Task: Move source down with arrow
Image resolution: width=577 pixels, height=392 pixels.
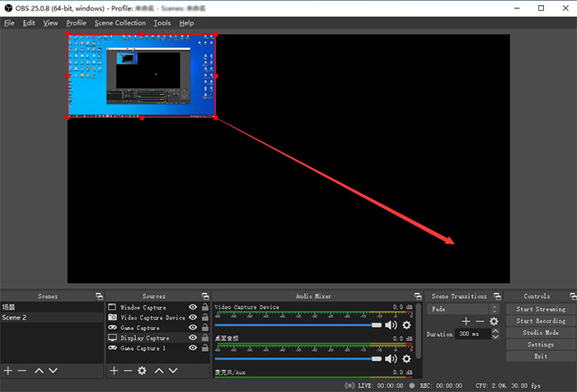Action: pyautogui.click(x=173, y=371)
